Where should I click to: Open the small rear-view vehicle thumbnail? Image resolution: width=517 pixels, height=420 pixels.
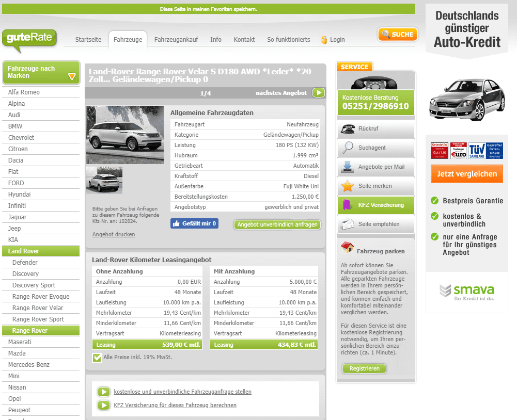point(104,180)
